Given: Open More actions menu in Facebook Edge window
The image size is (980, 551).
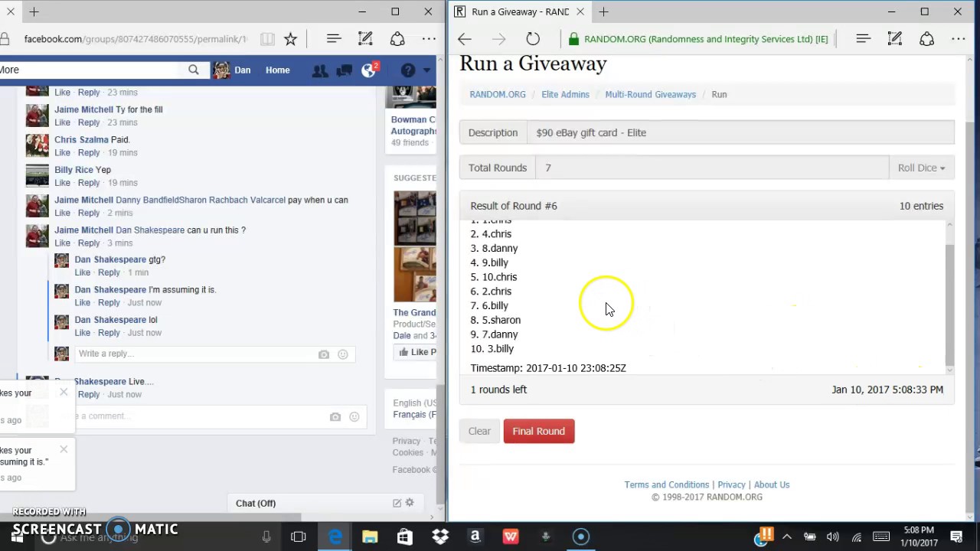Looking at the screenshot, I should coord(429,39).
